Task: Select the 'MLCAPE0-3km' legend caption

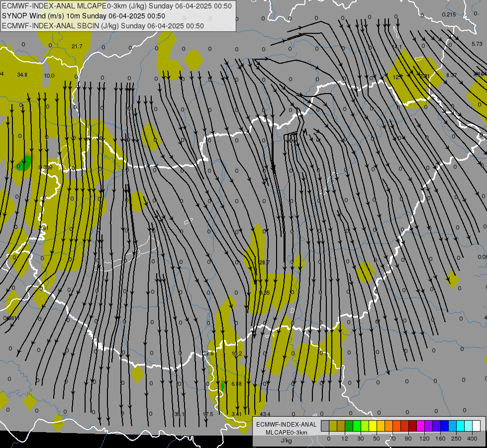Action: coord(286,433)
